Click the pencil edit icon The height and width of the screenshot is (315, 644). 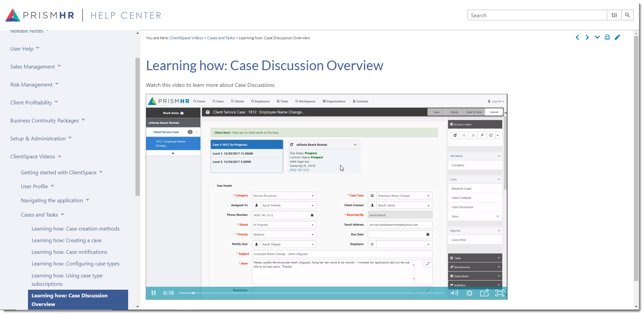click(x=617, y=37)
